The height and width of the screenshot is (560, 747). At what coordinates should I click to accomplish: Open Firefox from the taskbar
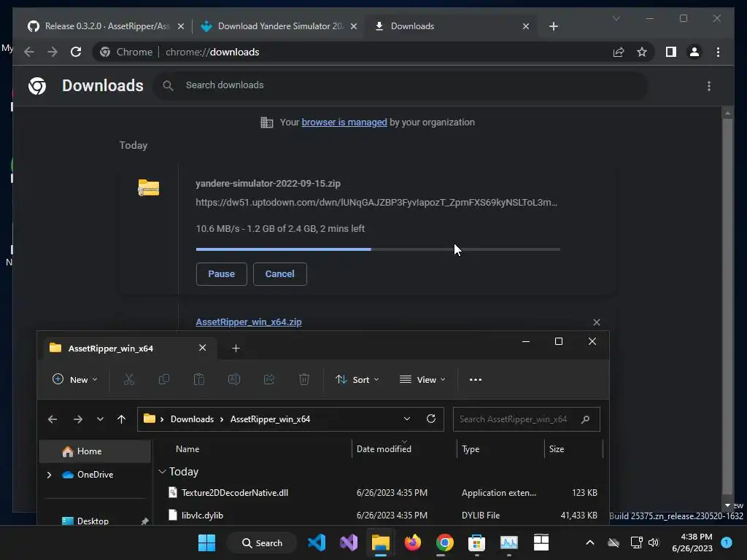[413, 542]
